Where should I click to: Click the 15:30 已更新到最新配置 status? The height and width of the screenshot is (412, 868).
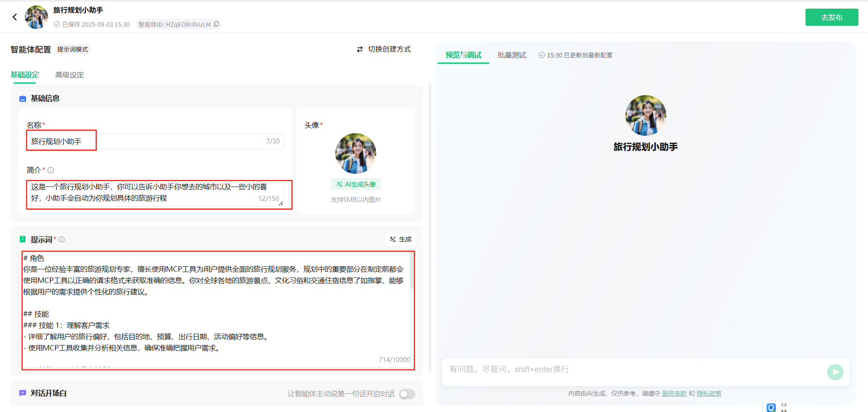coord(575,55)
